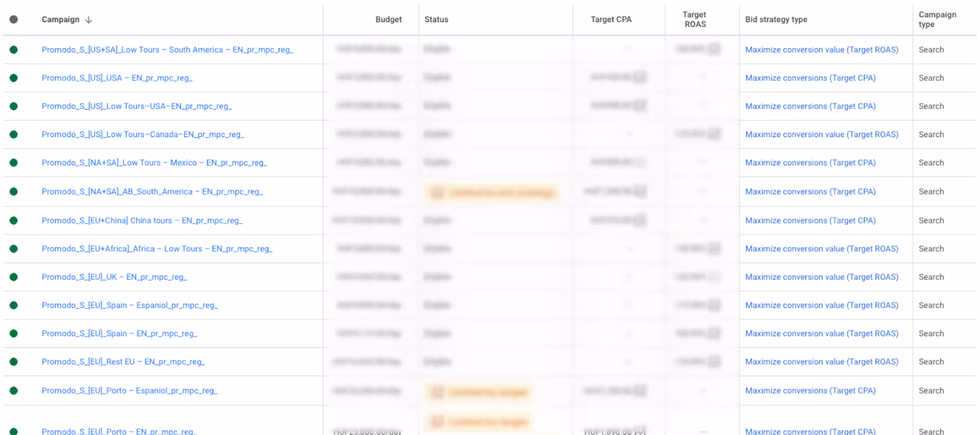Viewport: 980px width, 435px height.
Task: Open campaign [EU]_Porto – Espaniol_pr_mpc_reg_
Action: [129, 390]
